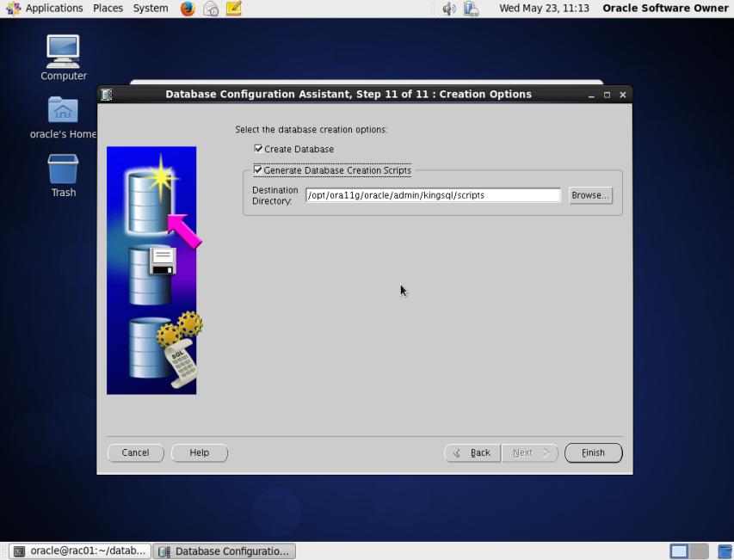
Task: Open the notes editor icon in the panel
Action: [232, 9]
